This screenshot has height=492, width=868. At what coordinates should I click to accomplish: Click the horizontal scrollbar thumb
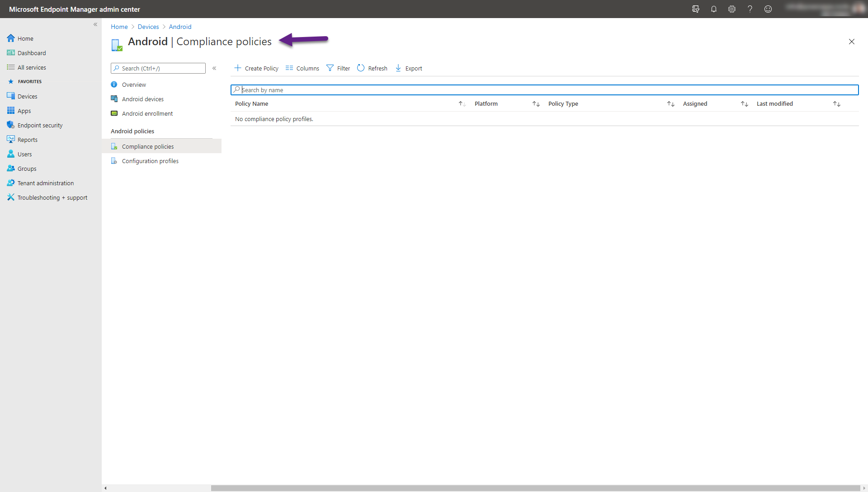coord(535,488)
